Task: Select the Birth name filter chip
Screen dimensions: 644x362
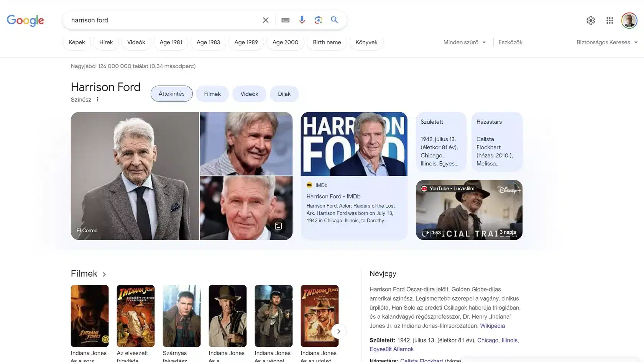Action: coord(327,42)
